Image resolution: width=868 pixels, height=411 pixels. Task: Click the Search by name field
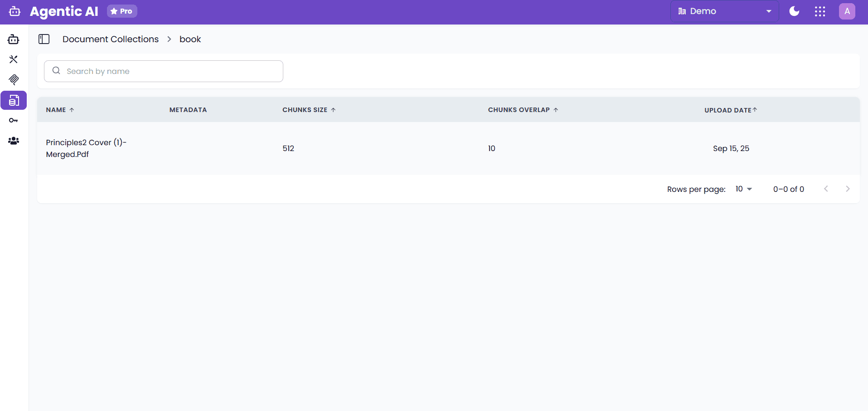click(x=164, y=71)
